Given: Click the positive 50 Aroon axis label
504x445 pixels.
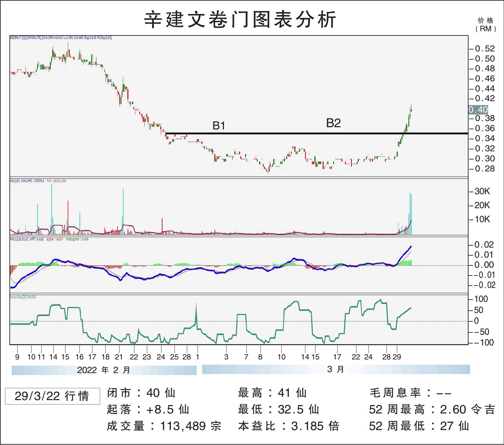Looking at the screenshot, I should 479,310.
